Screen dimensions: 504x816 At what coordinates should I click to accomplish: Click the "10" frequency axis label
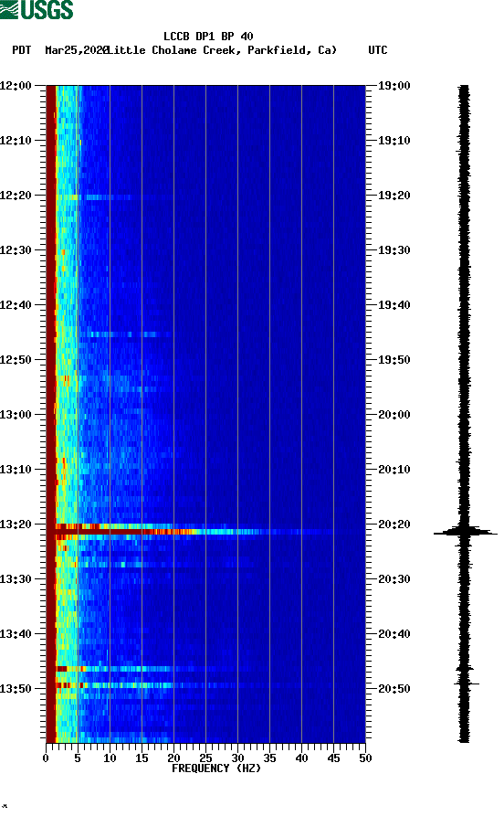[110, 758]
